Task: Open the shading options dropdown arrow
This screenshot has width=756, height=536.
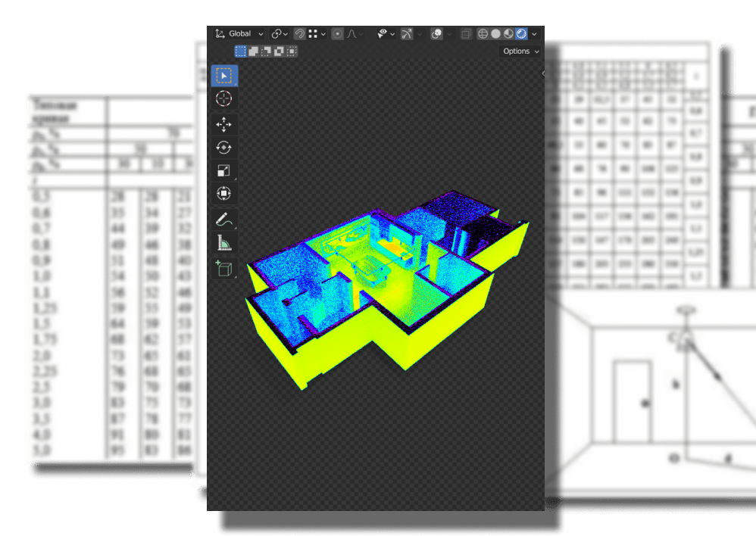Action: click(x=534, y=34)
